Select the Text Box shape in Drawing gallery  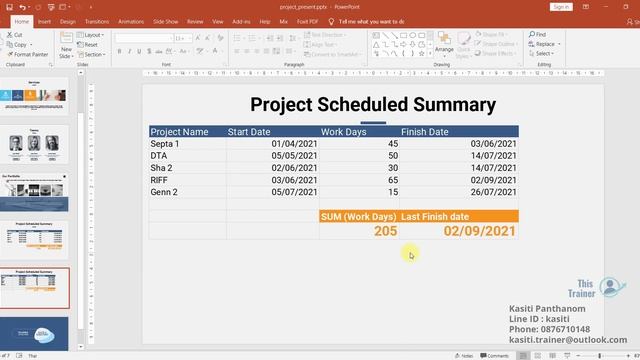click(x=376, y=36)
